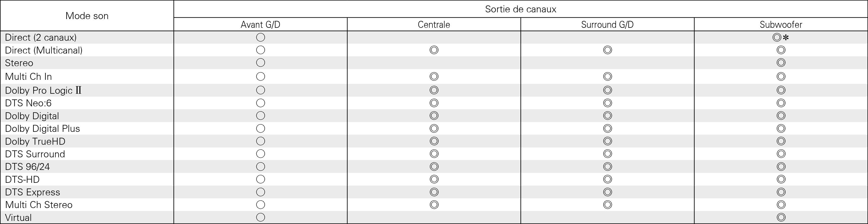Click the Surround G/D symbol for Dolby TrueHD
Image resolution: width=868 pixels, height=224 pixels.
(x=607, y=141)
